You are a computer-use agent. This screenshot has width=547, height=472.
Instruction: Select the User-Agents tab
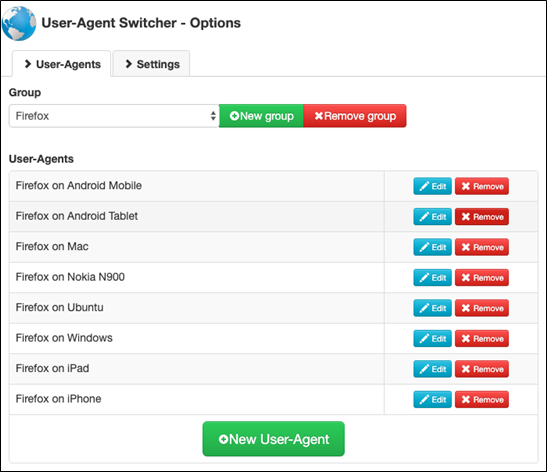coord(62,64)
